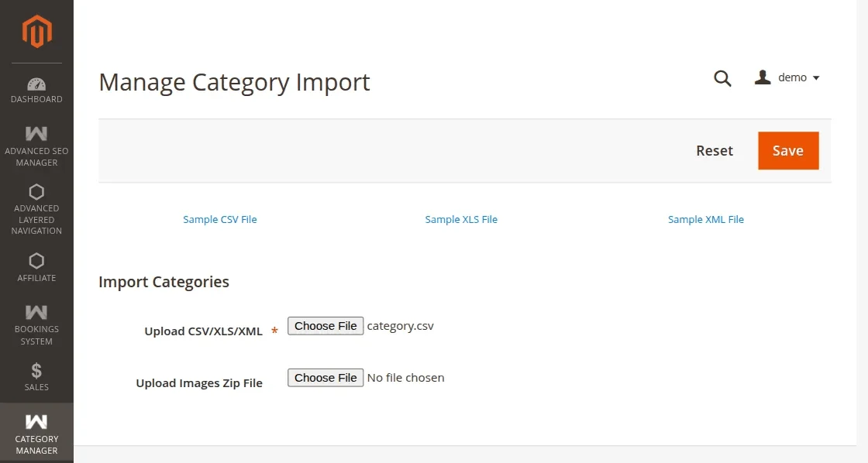
Task: Open the Sales dollar icon
Action: 36,371
